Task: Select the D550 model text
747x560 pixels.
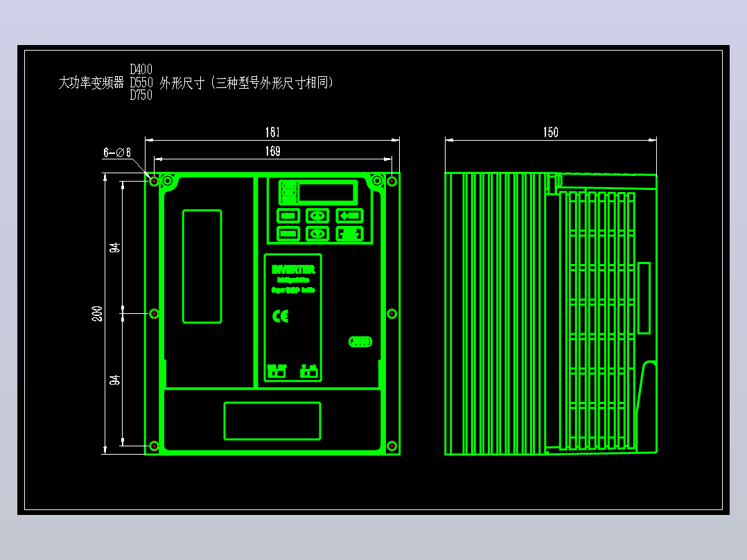Action: 141,82
